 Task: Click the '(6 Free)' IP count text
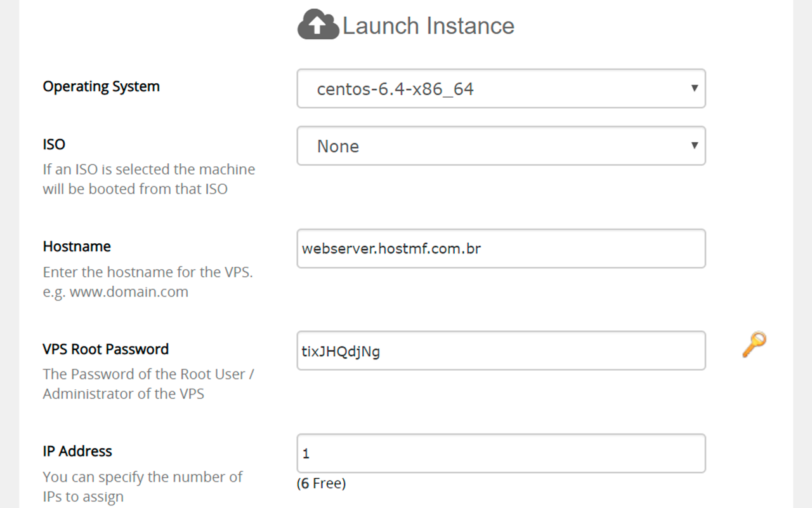(x=321, y=483)
